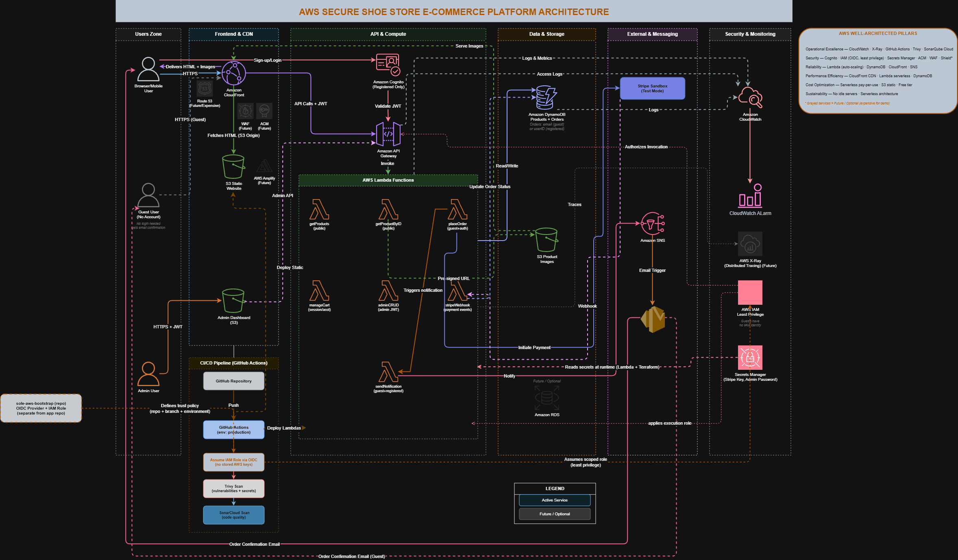Image resolution: width=958 pixels, height=560 pixels.
Task: Select the GitHub Repository box
Action: click(234, 381)
